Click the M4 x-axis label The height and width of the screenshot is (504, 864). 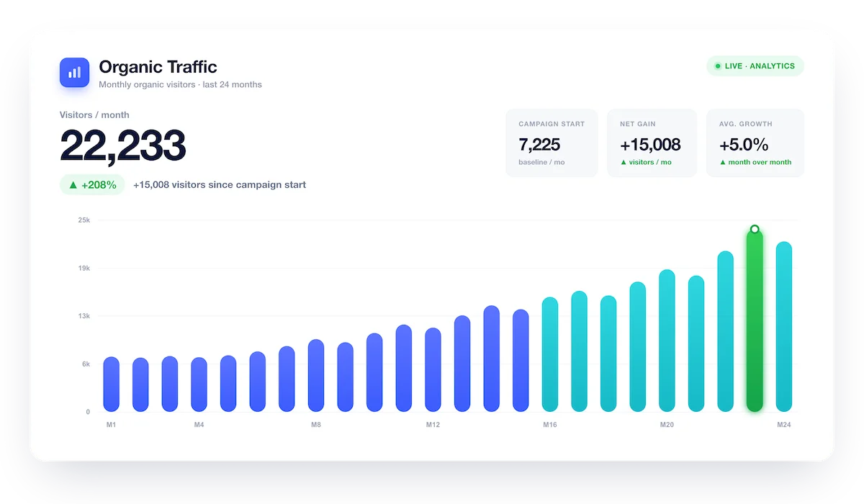pyautogui.click(x=199, y=425)
